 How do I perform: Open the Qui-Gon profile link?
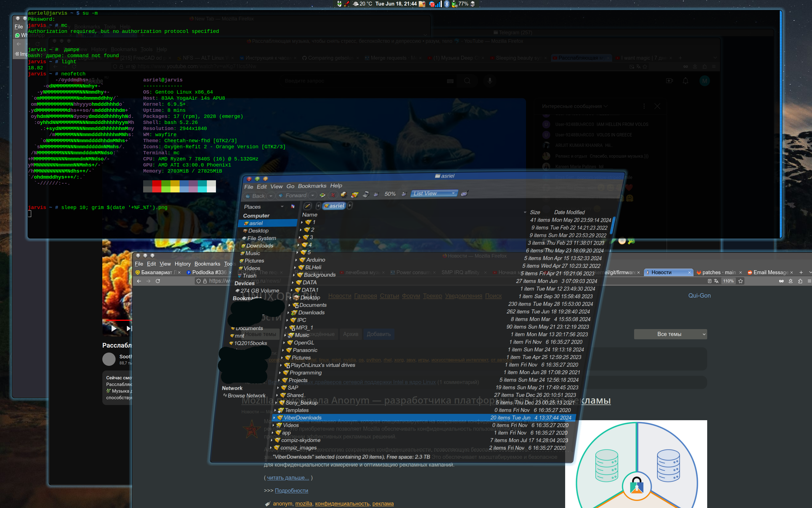tap(699, 296)
